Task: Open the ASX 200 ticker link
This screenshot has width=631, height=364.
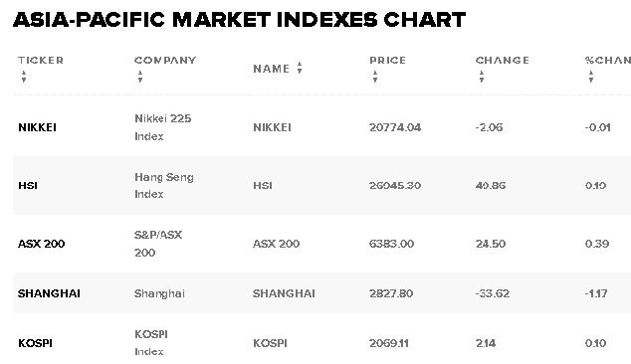Action: click(41, 244)
